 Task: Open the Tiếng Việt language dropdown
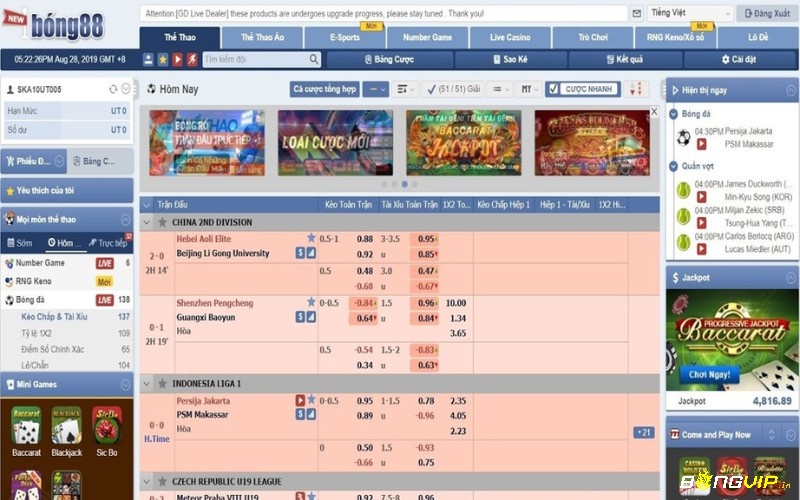tap(690, 13)
